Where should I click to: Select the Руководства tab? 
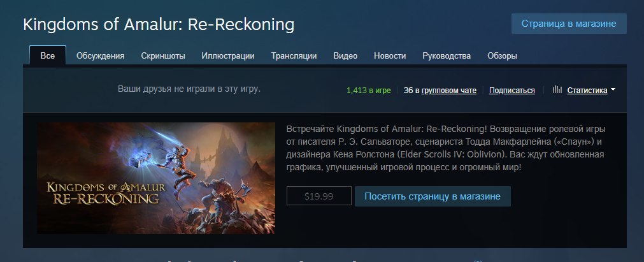pos(447,56)
